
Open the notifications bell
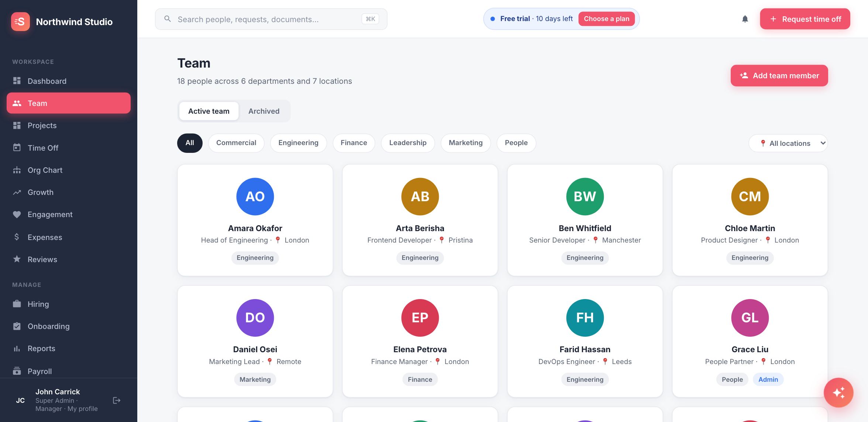pyautogui.click(x=745, y=19)
